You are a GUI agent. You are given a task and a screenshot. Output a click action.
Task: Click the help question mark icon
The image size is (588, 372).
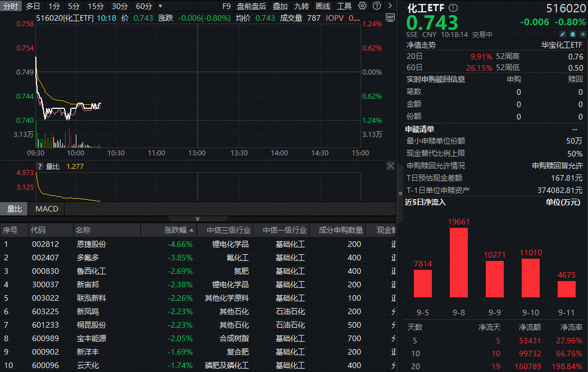pos(377,6)
